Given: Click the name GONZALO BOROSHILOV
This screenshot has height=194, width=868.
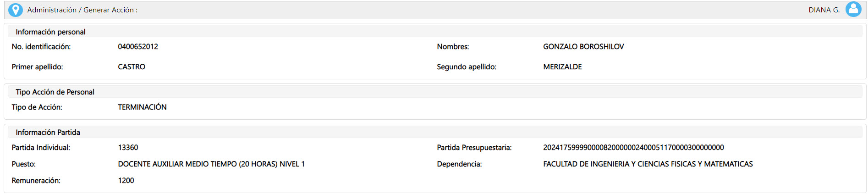Looking at the screenshot, I should (x=583, y=46).
